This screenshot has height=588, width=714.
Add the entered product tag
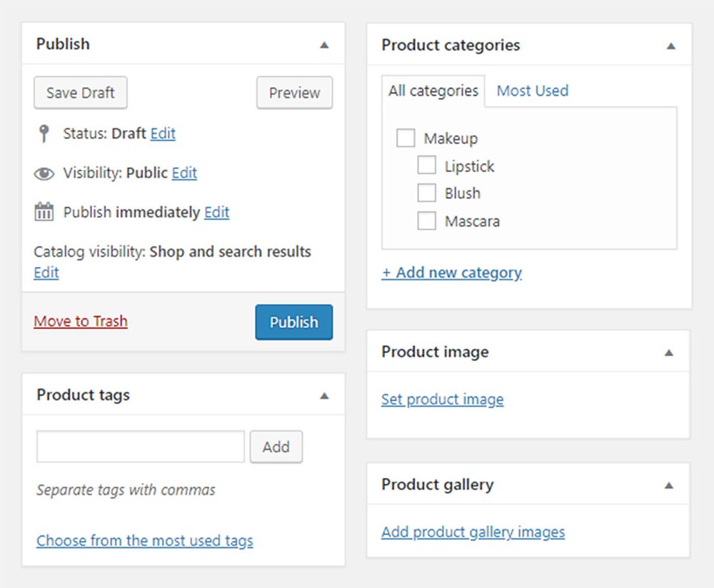[276, 447]
